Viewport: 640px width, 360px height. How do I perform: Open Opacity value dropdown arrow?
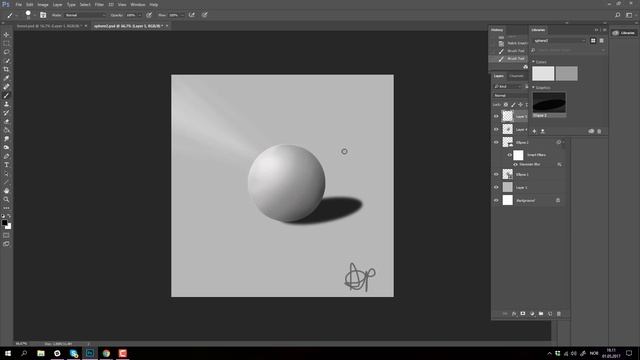pyautogui.click(x=140, y=15)
